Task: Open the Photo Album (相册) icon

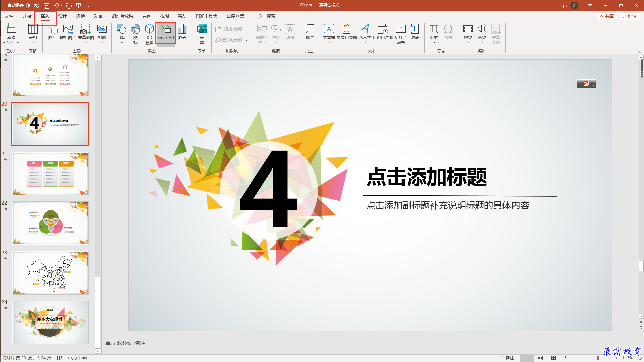Action: coord(102,29)
